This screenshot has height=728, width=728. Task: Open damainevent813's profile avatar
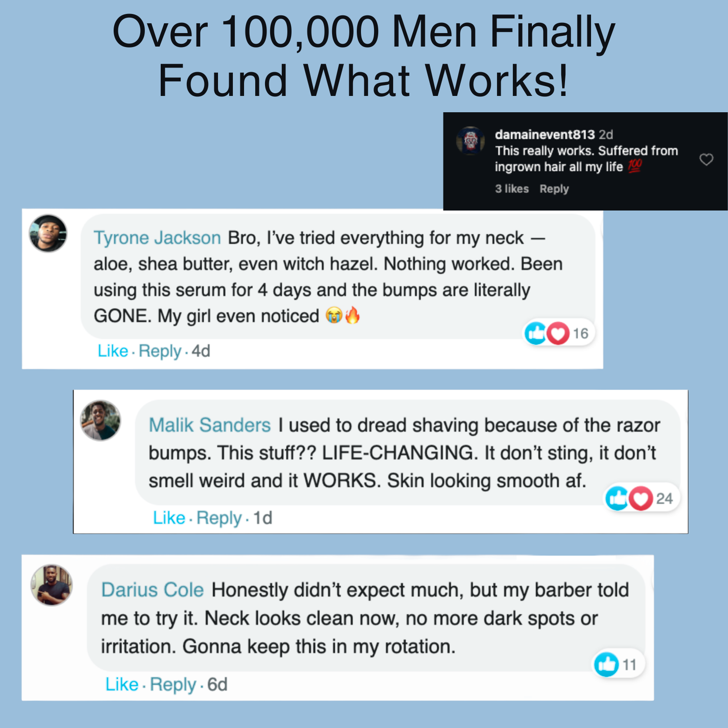(x=471, y=141)
